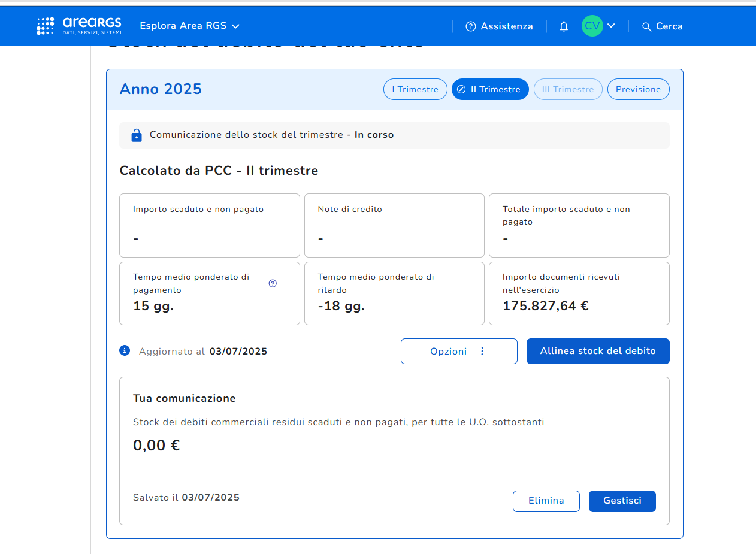
Task: Click the CV user avatar
Action: pos(592,26)
